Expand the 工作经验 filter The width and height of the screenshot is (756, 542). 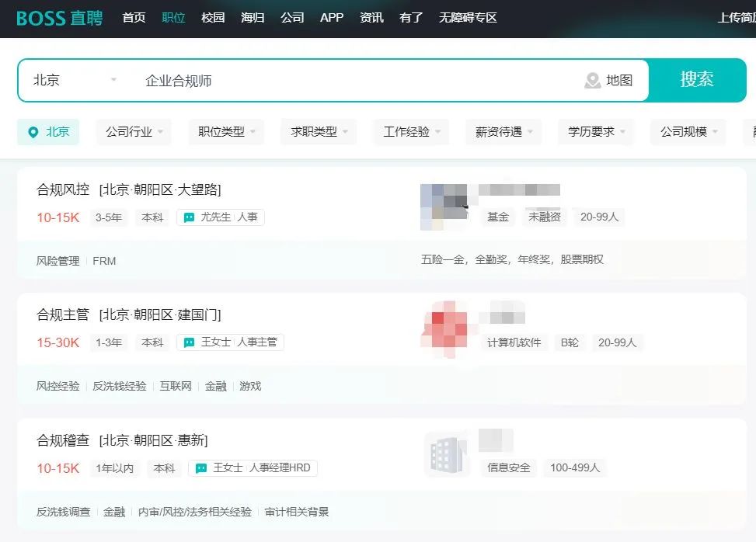(x=411, y=132)
